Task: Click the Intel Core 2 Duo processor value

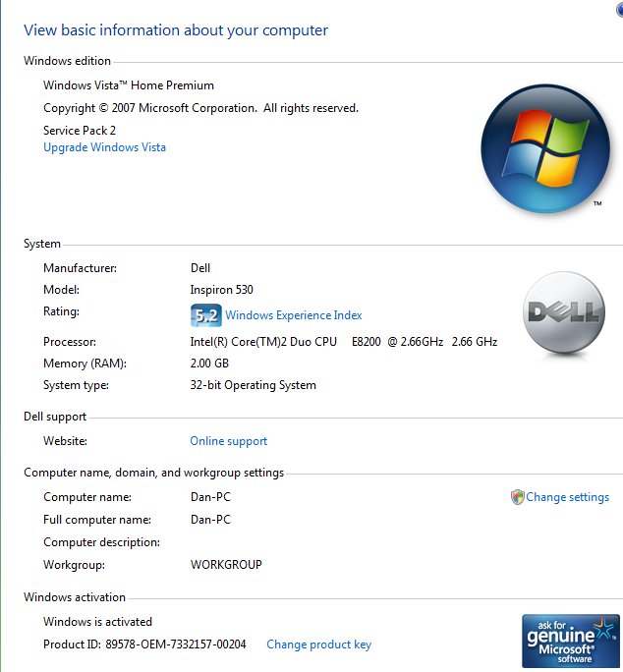Action: (x=344, y=342)
